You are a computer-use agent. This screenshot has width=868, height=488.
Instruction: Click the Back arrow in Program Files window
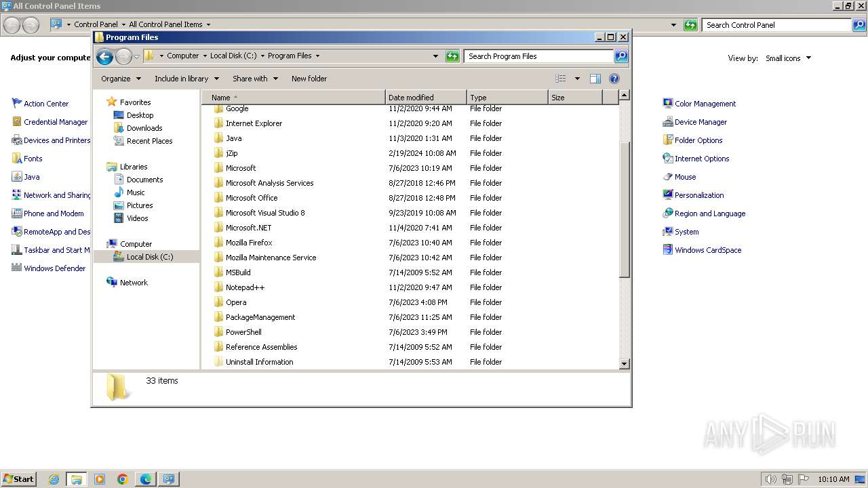(104, 57)
